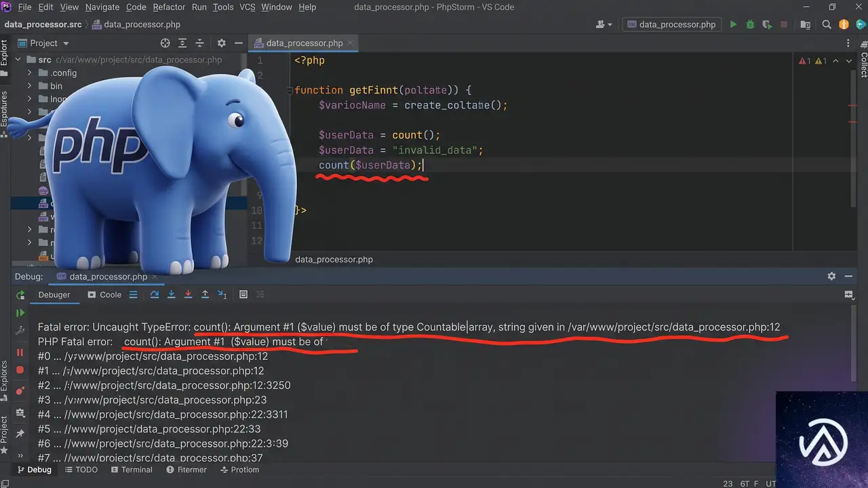The width and height of the screenshot is (868, 488).
Task: Pin the debug tab with the pin icon
Action: [20, 433]
